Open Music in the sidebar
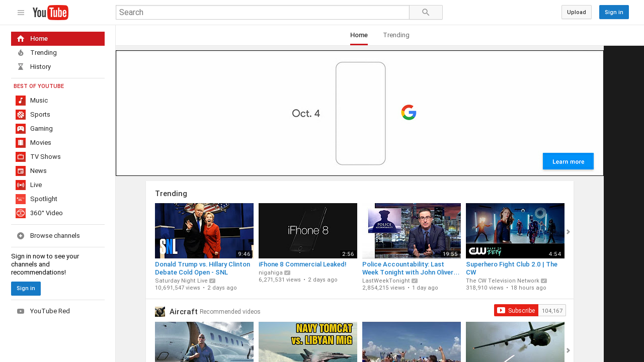 point(58,101)
